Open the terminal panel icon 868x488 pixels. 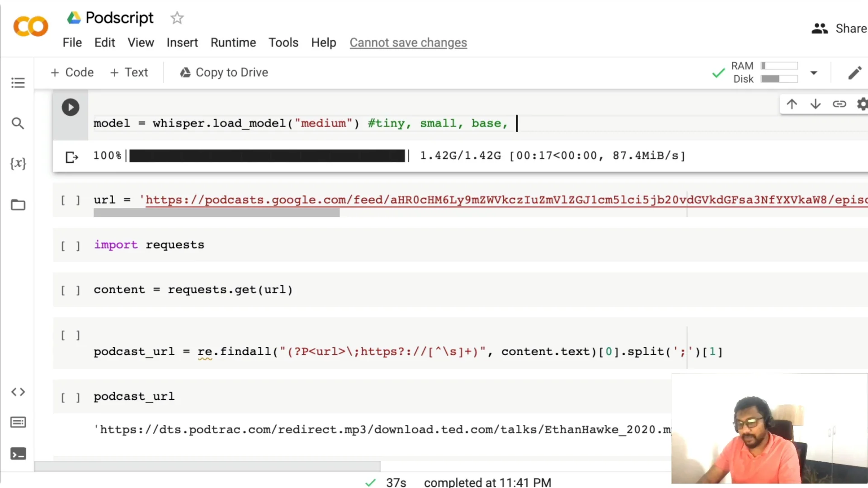coord(18,454)
